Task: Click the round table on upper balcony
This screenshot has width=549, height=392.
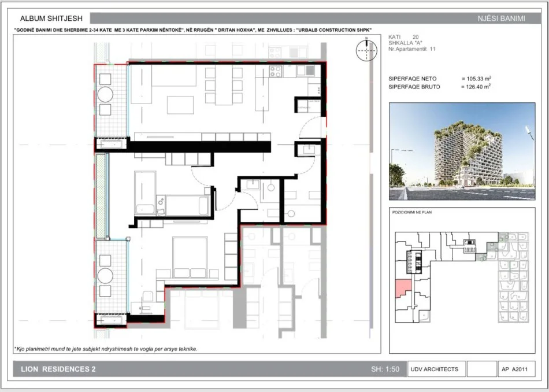Action: click(105, 94)
